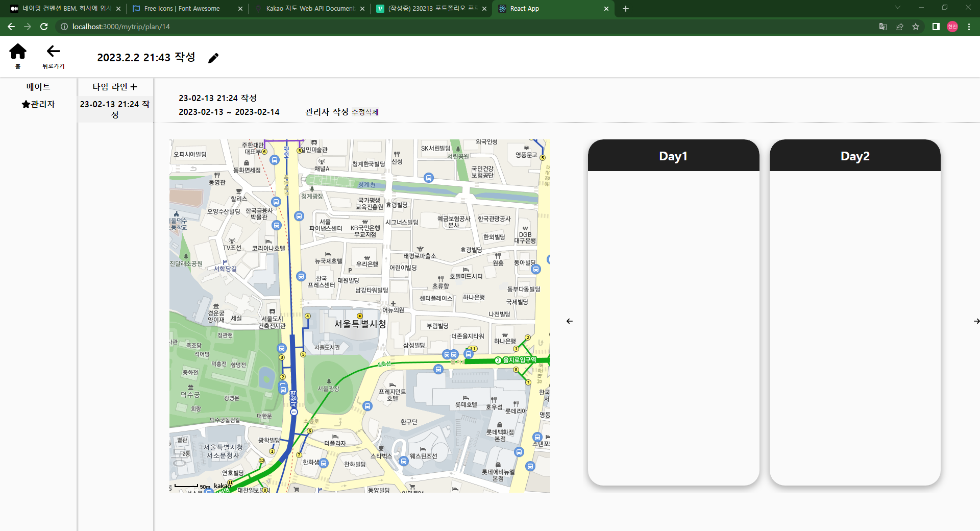Click 서울광장 on the map

point(328,389)
